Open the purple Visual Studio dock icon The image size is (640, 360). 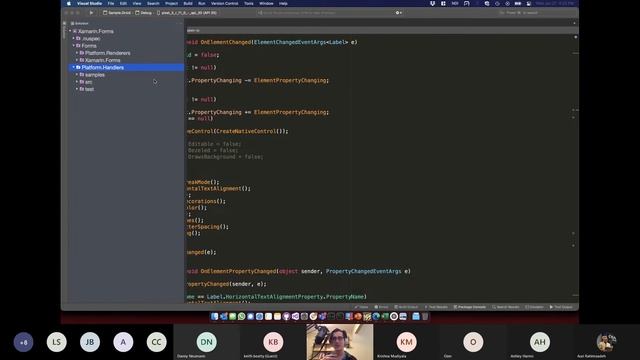pos(295,316)
